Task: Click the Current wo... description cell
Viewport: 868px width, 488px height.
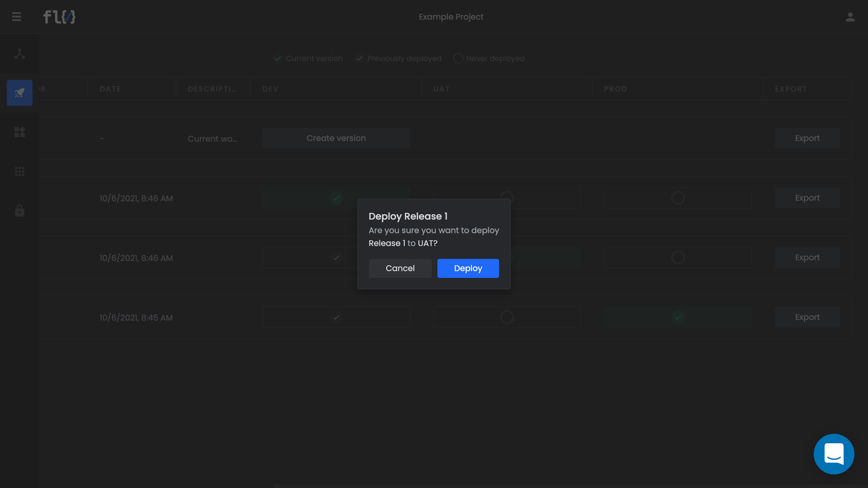Action: coord(213,139)
